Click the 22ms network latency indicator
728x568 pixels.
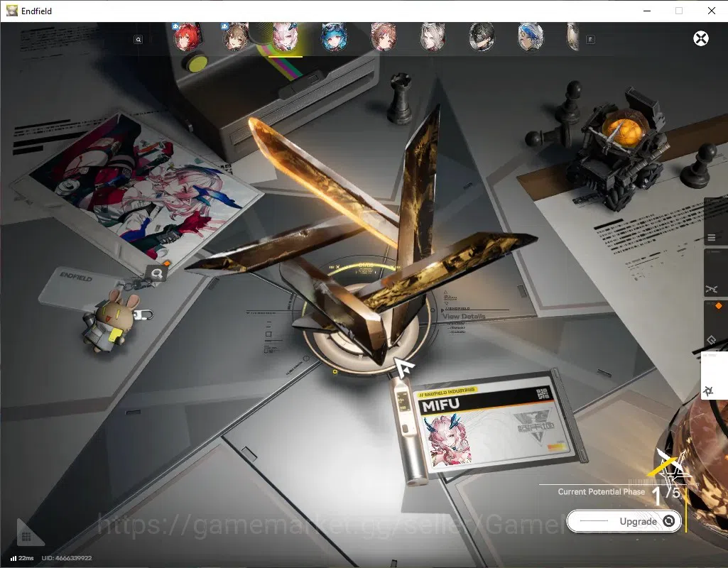[22, 558]
